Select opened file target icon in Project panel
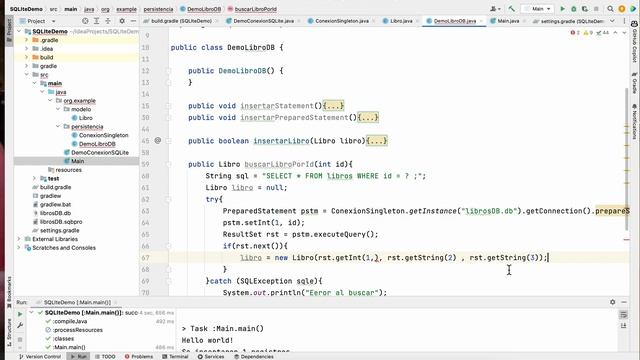 tap(85, 21)
